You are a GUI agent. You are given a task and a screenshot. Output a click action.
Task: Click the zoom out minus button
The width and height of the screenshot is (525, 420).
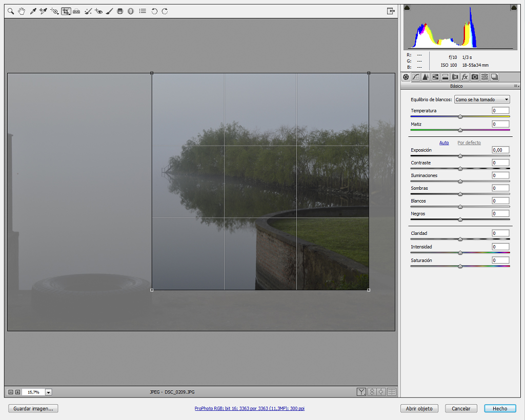[11, 392]
